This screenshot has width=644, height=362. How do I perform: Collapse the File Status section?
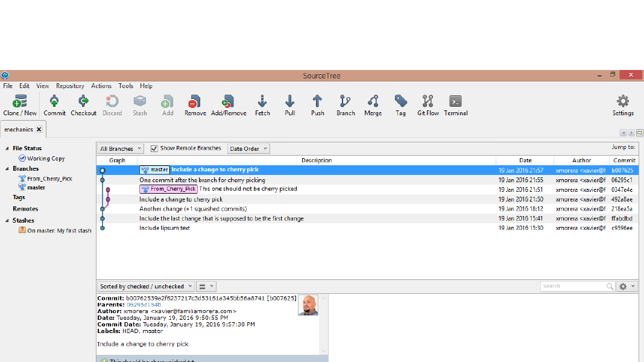(x=7, y=148)
